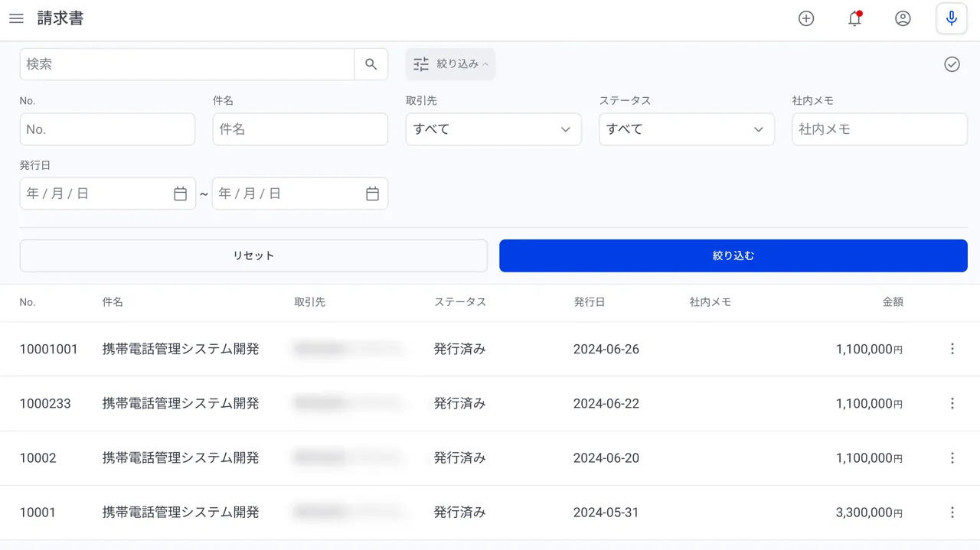This screenshot has width=980, height=550.
Task: Click the 件名 column header
Action: tap(113, 302)
